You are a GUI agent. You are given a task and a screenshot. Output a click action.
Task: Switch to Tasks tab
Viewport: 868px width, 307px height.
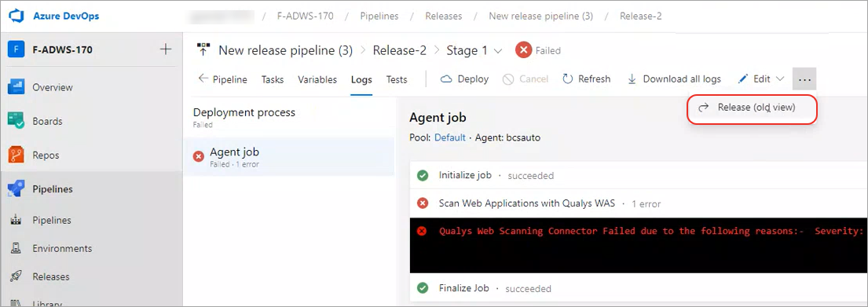coord(273,79)
